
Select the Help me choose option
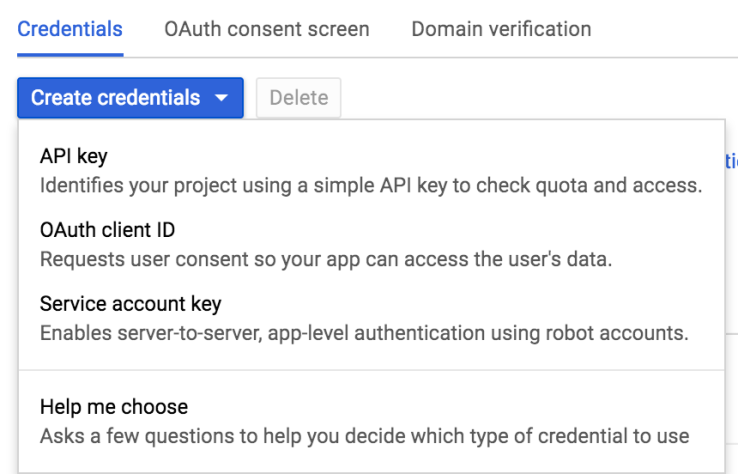113,407
